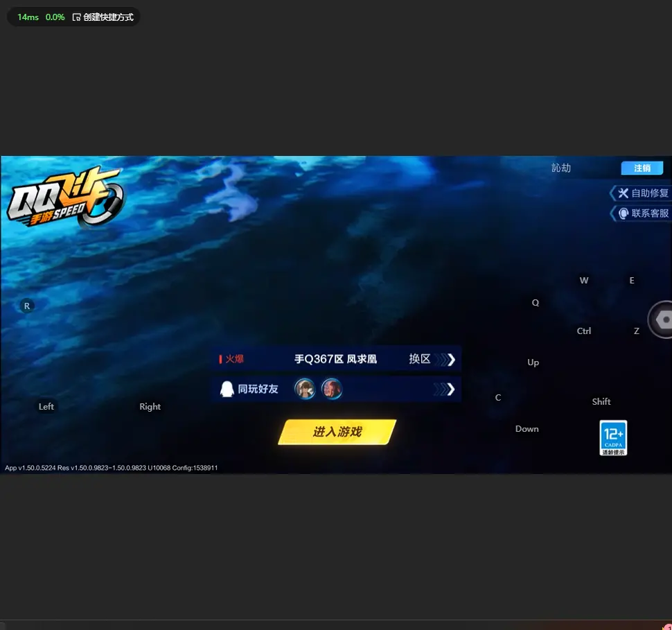Click the Shift key mapping overlay
672x630 pixels.
coord(601,402)
